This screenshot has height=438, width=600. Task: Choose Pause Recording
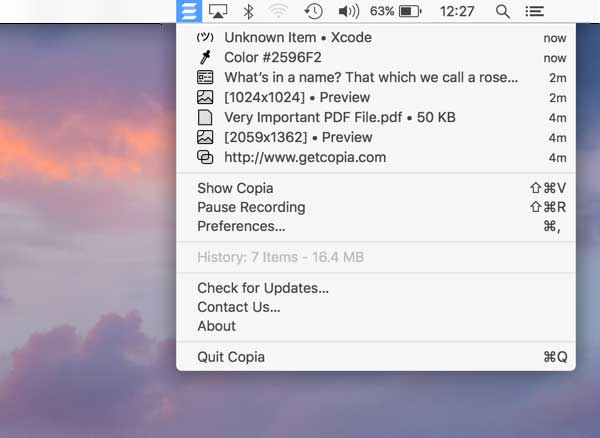376,207
